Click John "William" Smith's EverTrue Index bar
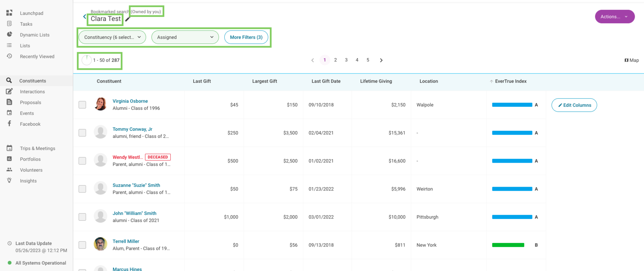 (512, 217)
